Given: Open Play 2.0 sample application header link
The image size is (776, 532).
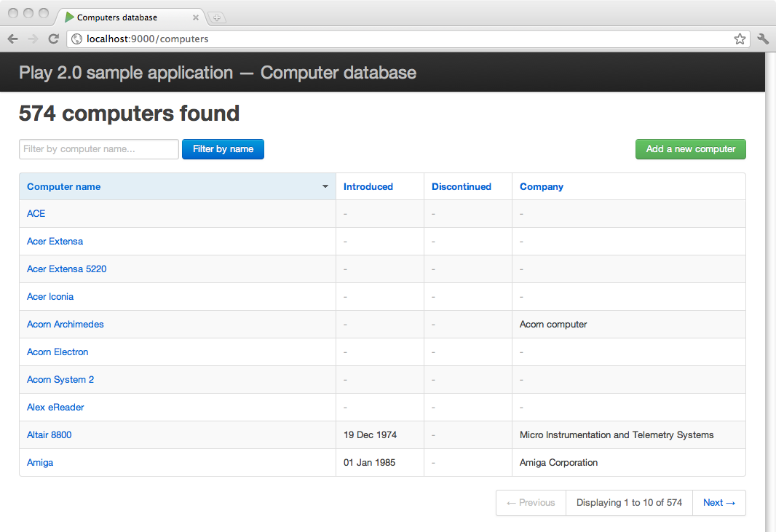Looking at the screenshot, I should click(218, 73).
